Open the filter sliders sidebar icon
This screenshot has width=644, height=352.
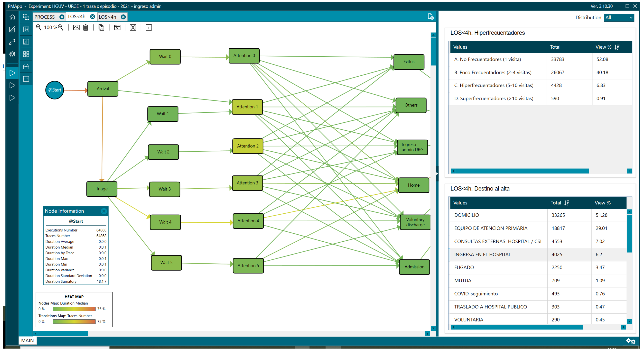pyautogui.click(x=26, y=29)
